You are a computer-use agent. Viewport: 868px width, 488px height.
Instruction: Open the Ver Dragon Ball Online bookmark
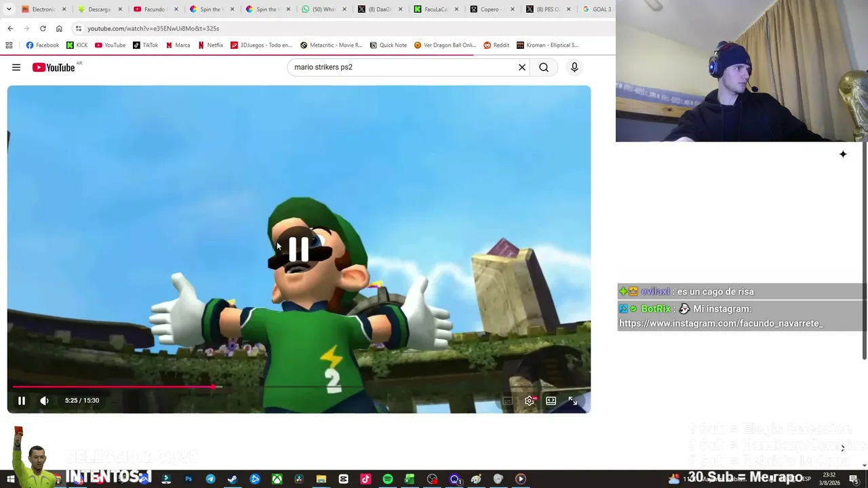tap(445, 45)
